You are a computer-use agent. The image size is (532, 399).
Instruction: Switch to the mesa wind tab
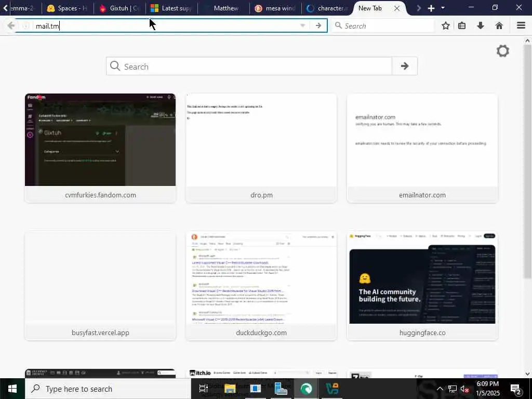click(275, 8)
